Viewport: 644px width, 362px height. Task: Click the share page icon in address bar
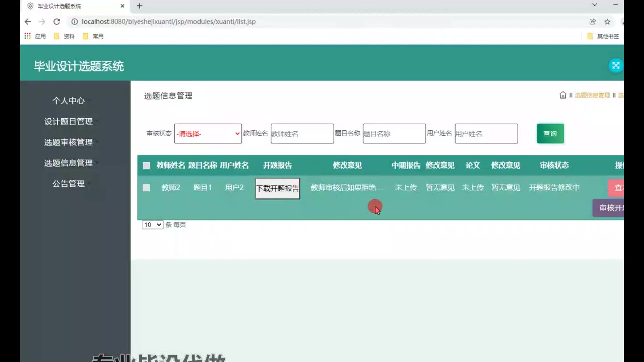593,22
